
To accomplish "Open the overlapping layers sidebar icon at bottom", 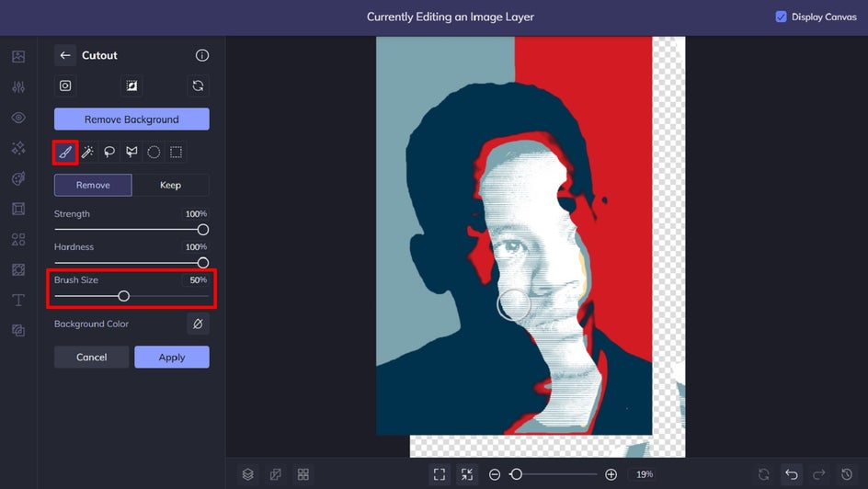I will (x=18, y=330).
